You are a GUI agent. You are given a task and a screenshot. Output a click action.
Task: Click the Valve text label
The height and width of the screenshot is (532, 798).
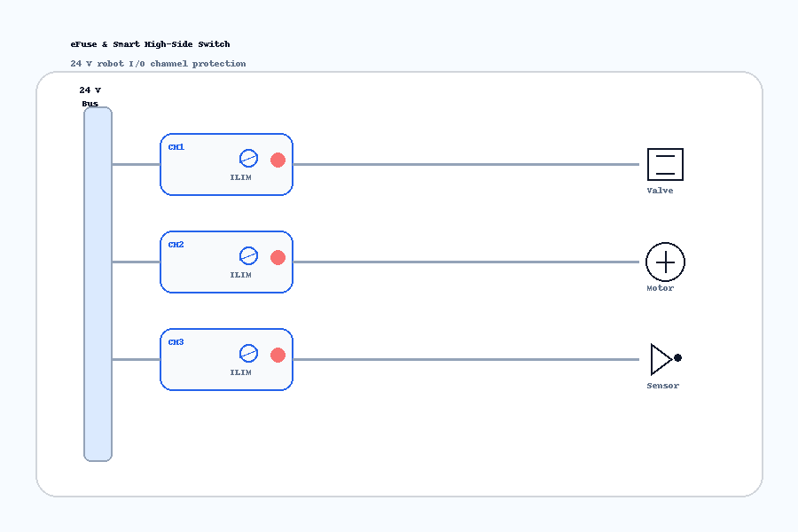coord(660,191)
